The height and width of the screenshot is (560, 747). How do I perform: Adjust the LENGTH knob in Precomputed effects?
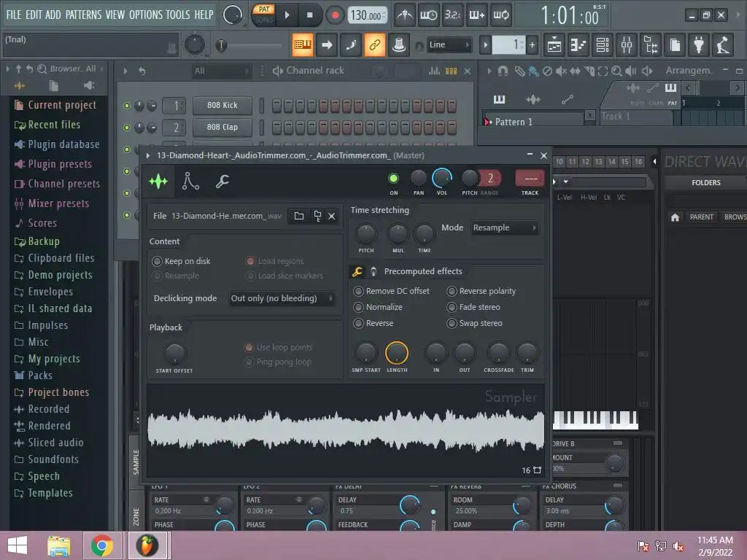point(397,354)
